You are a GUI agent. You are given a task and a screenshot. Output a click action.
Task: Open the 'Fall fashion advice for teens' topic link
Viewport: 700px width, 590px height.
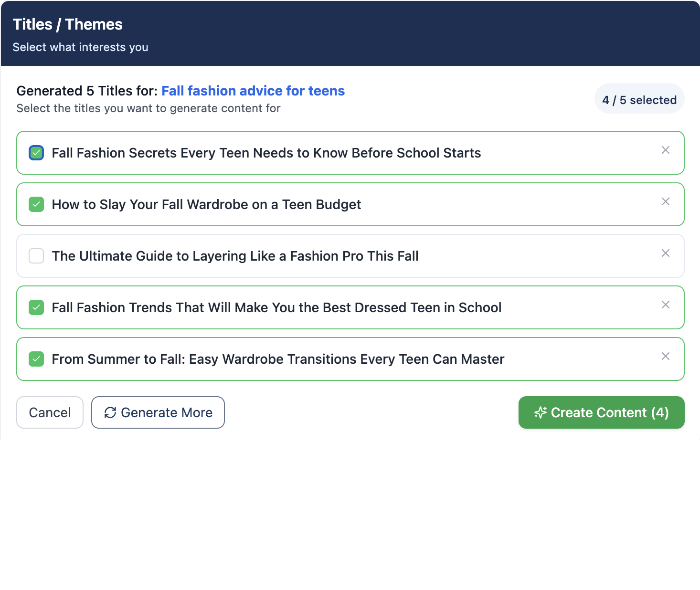coord(253,91)
